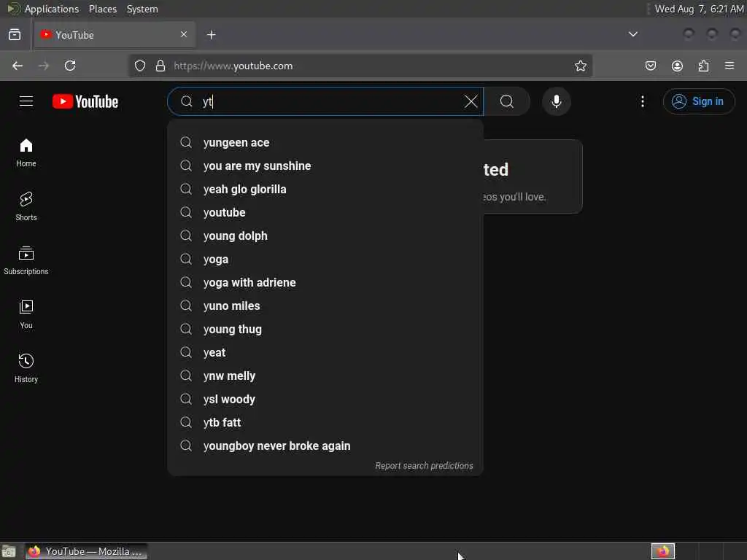Open Subscriptions in the sidebar
Screen dimensions: 747x560
tap(26, 260)
